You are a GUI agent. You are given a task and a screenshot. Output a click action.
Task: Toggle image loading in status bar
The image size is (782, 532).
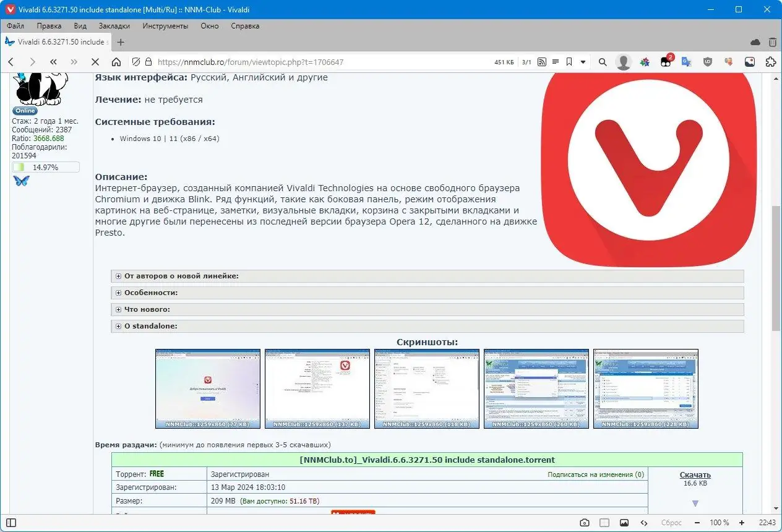click(624, 523)
